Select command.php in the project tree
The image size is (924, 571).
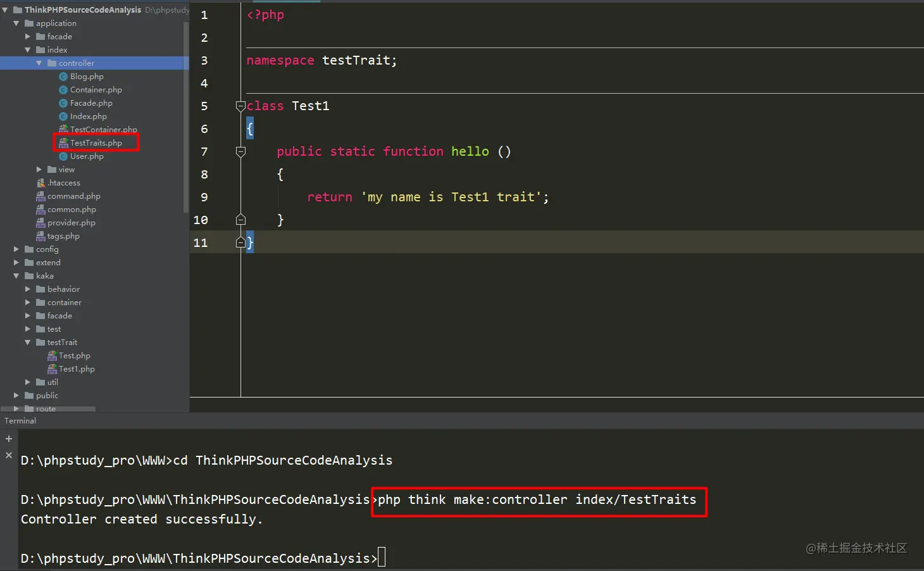coord(74,196)
